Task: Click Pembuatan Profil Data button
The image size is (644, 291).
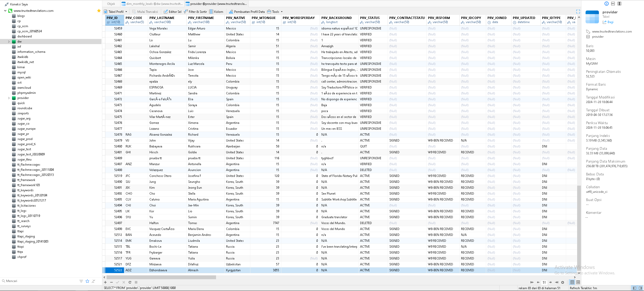Action: [x=247, y=12]
